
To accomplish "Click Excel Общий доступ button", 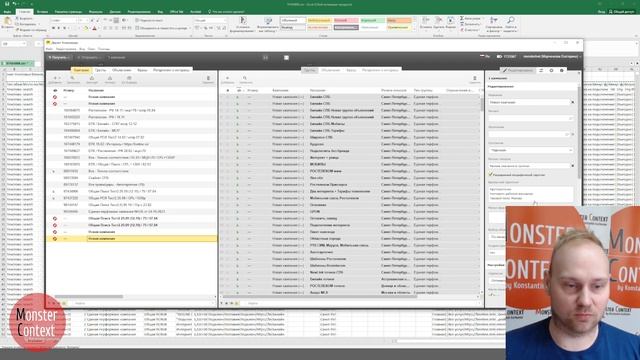I will tap(621, 12).
